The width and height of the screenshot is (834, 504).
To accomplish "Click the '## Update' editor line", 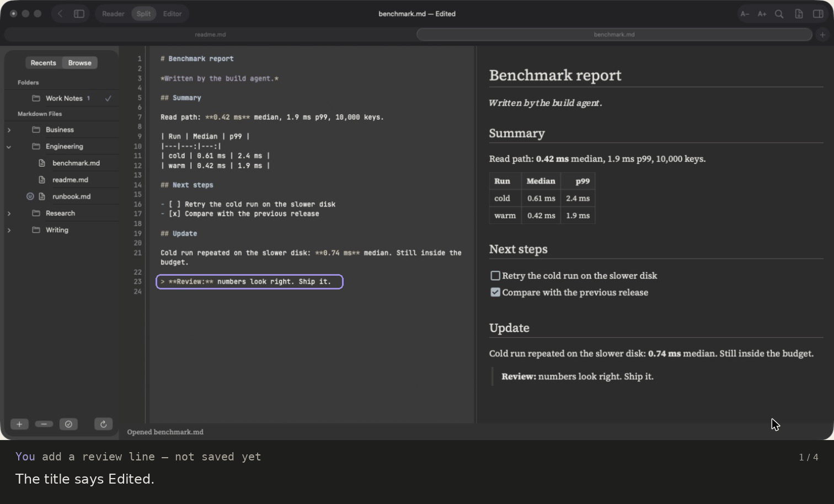I will tap(179, 234).
